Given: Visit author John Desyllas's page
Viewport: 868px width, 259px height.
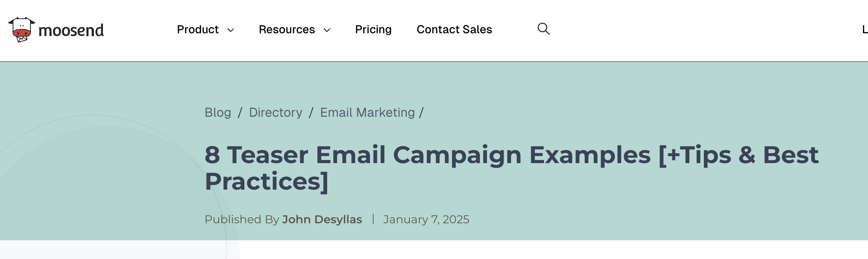Looking at the screenshot, I should [x=322, y=219].
